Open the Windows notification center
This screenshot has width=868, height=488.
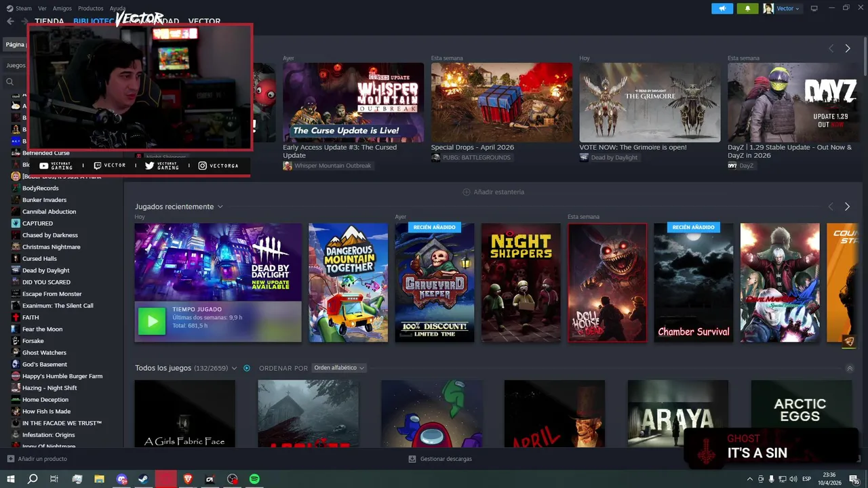point(854,479)
